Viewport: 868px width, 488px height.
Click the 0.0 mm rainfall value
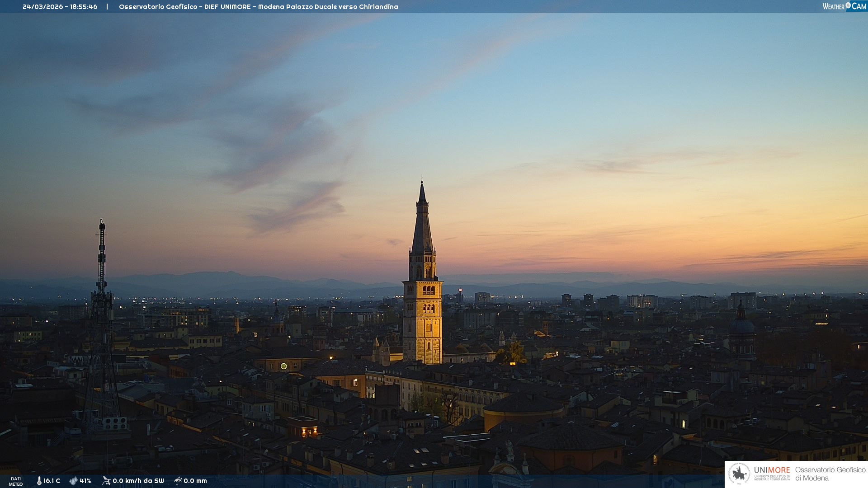coord(195,481)
